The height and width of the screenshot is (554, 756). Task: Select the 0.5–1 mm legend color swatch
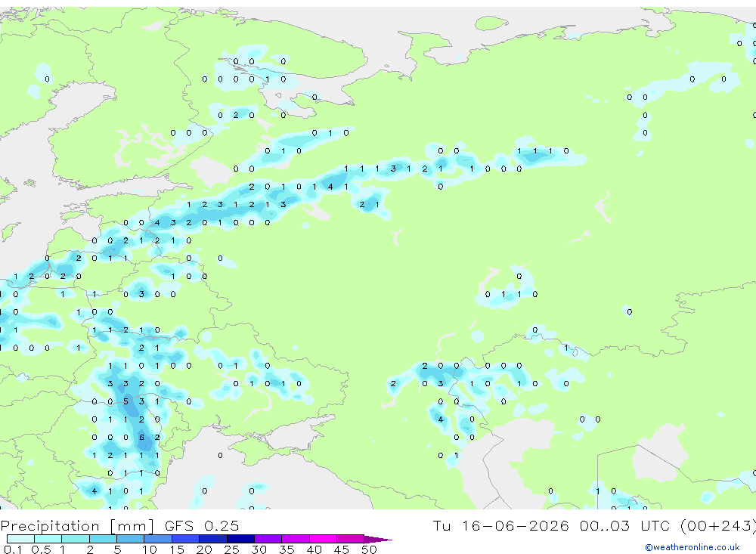point(48,539)
